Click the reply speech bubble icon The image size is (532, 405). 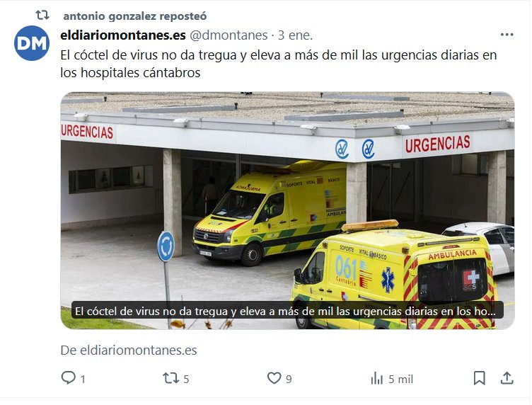[68, 378]
